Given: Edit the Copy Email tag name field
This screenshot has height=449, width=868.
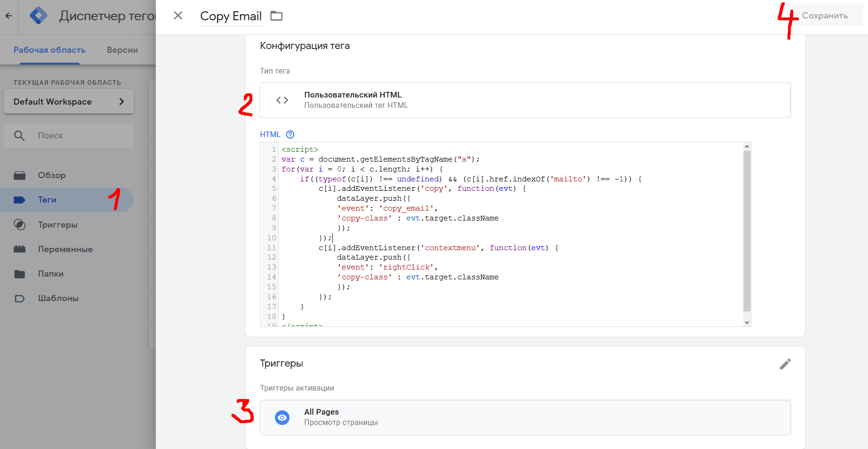Looking at the screenshot, I should pyautogui.click(x=231, y=16).
